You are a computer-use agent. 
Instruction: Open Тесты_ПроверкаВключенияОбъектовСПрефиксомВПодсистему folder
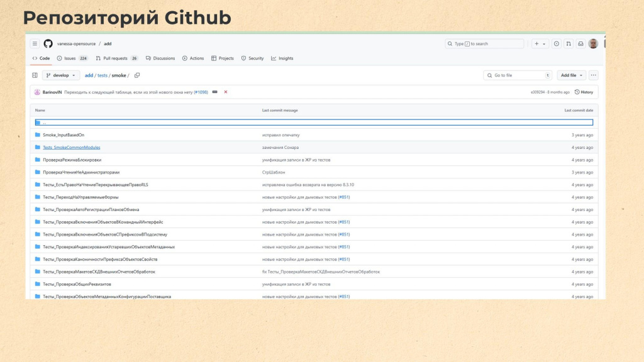tap(105, 234)
